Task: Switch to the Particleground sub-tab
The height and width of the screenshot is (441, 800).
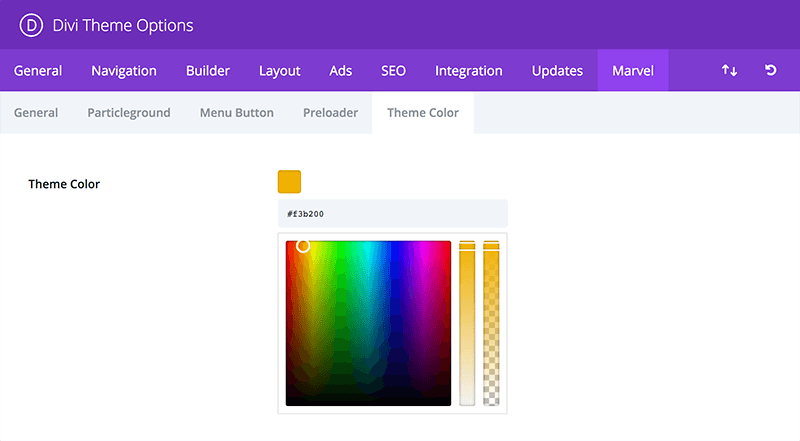Action: 129,113
